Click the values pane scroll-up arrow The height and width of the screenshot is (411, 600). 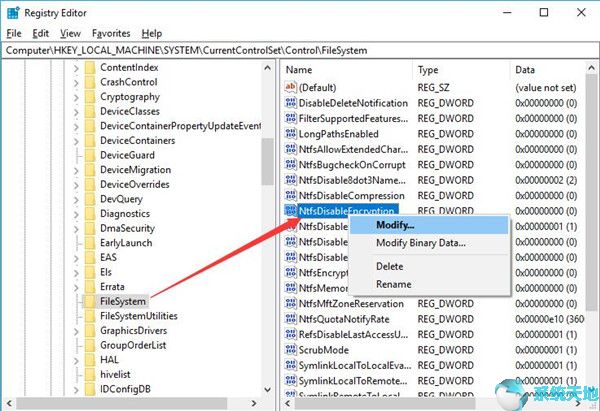coord(592,68)
